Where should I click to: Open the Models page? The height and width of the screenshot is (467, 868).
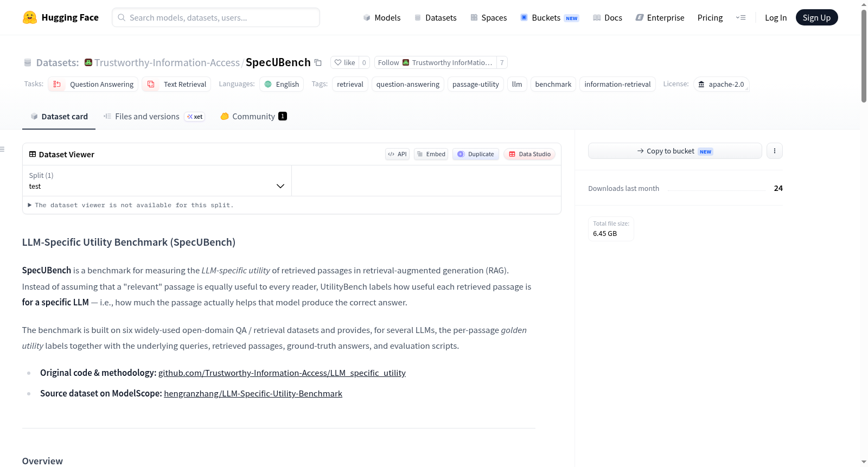coord(382,17)
